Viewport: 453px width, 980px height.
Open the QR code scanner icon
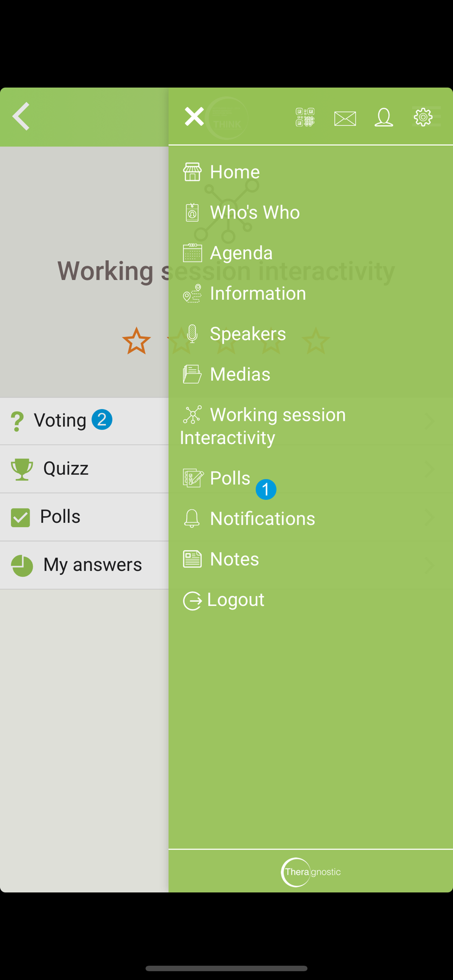[305, 118]
